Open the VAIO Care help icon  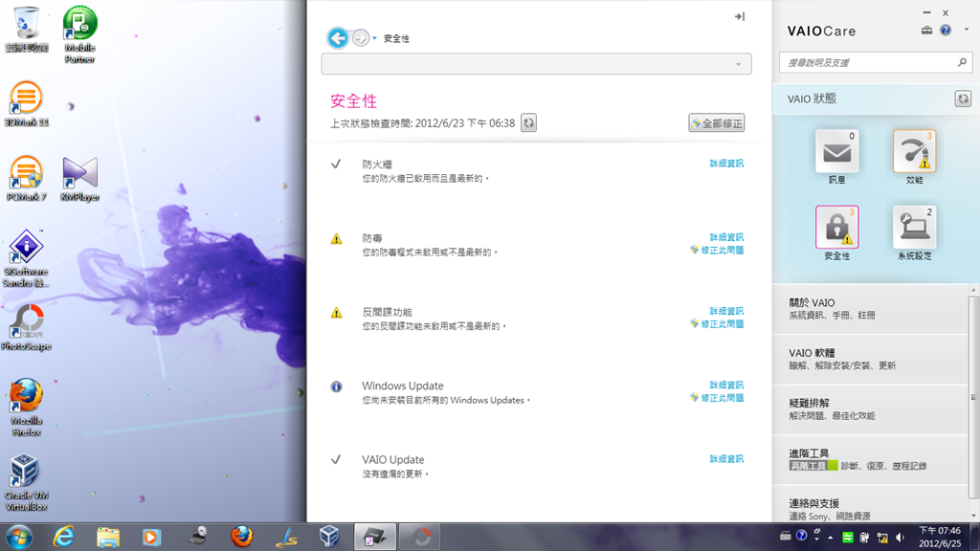click(x=946, y=30)
